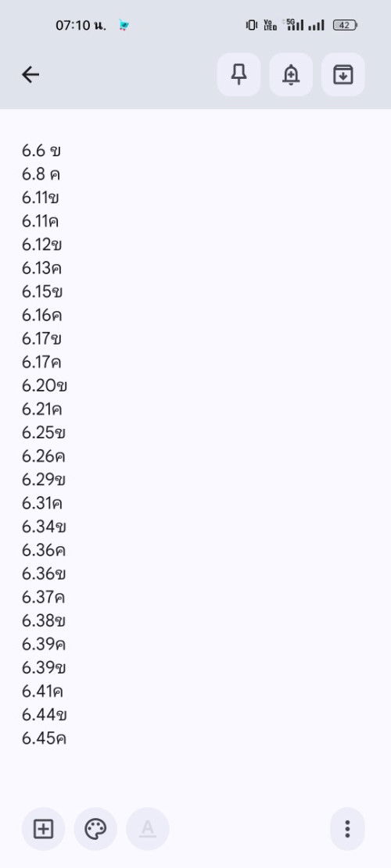This screenshot has height=868, width=391.
Task: Tap the vibrate mode status icon
Action: tap(252, 25)
